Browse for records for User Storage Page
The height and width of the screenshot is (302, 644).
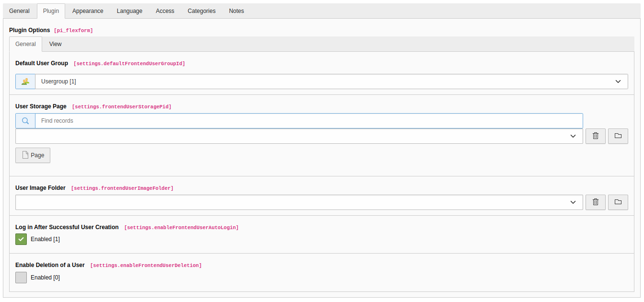(x=618, y=136)
